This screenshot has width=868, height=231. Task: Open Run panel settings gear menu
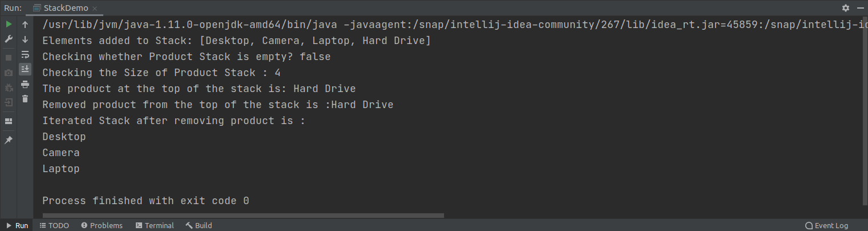point(846,8)
